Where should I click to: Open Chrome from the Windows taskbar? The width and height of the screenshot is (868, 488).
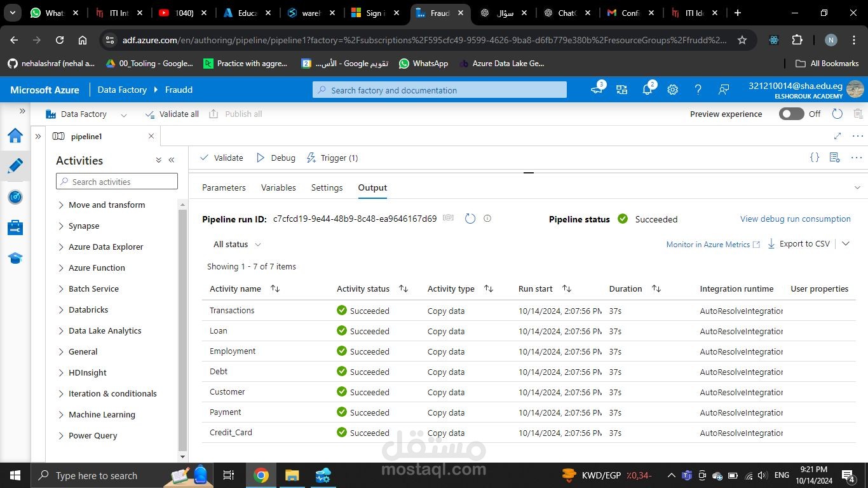pyautogui.click(x=261, y=475)
